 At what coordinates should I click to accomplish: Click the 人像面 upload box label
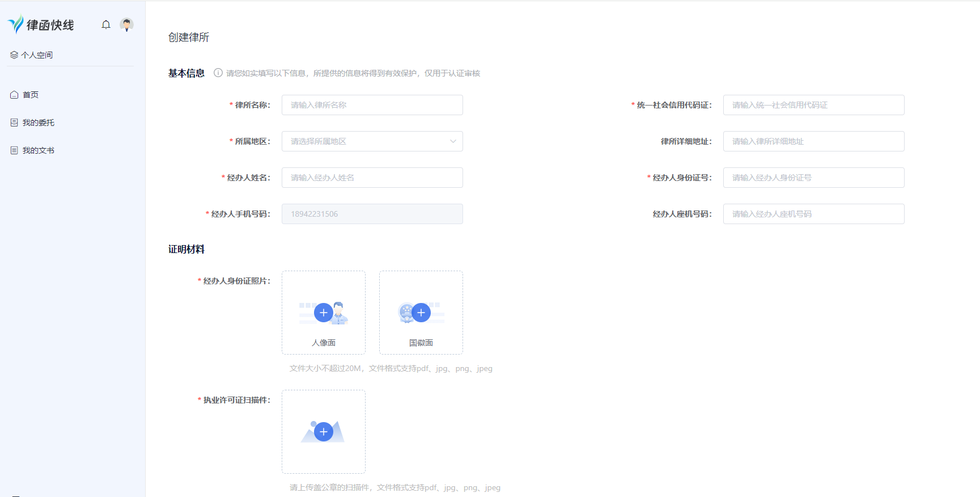point(324,343)
